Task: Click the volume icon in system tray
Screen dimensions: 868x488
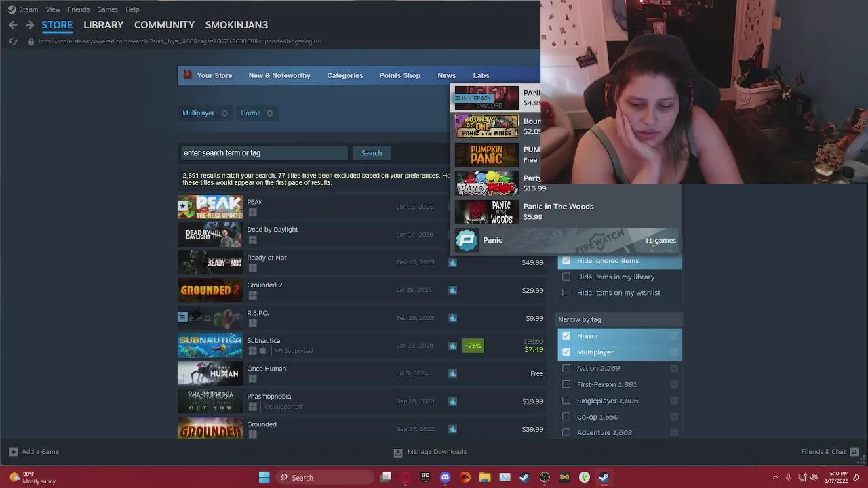Action: point(813,477)
